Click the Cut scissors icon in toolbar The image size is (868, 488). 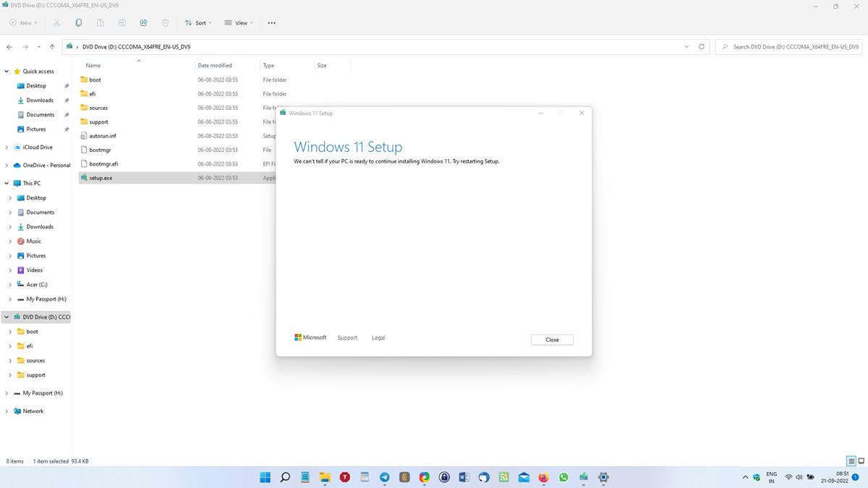[x=57, y=23]
